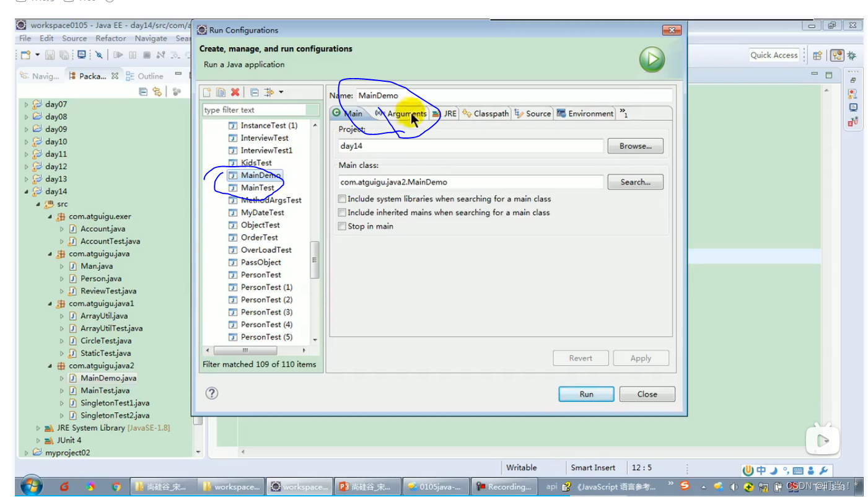Viewport: 868px width, 497px height.
Task: Switch to the Source tab
Action: coord(533,113)
